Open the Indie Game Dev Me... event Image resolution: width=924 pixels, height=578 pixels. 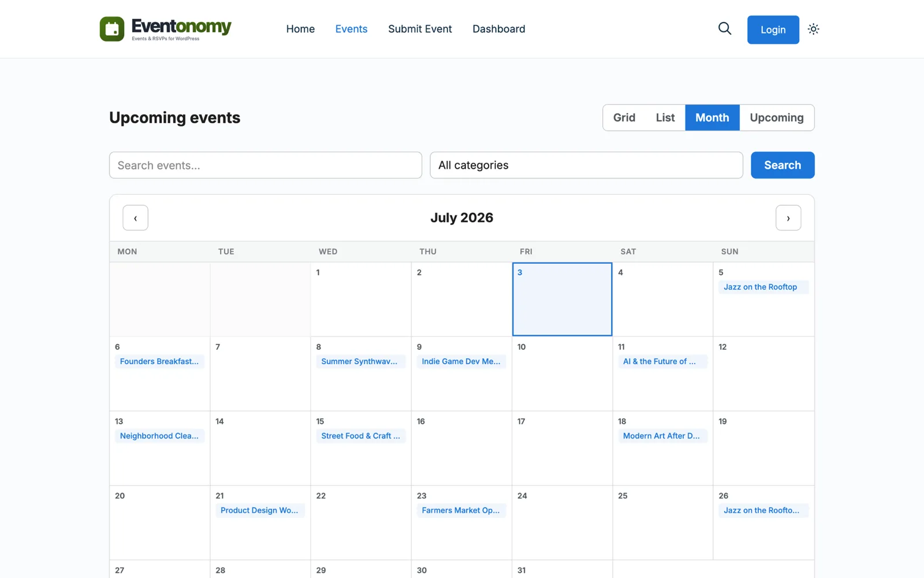461,361
